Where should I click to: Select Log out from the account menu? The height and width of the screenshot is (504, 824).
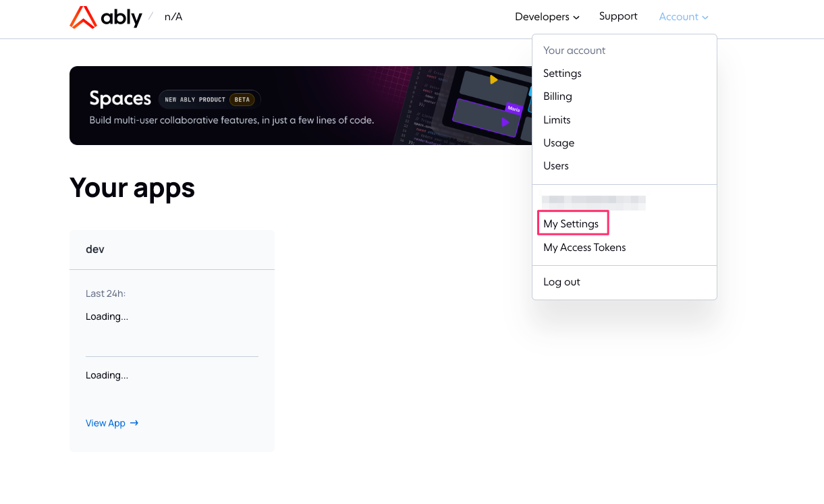[x=561, y=281]
